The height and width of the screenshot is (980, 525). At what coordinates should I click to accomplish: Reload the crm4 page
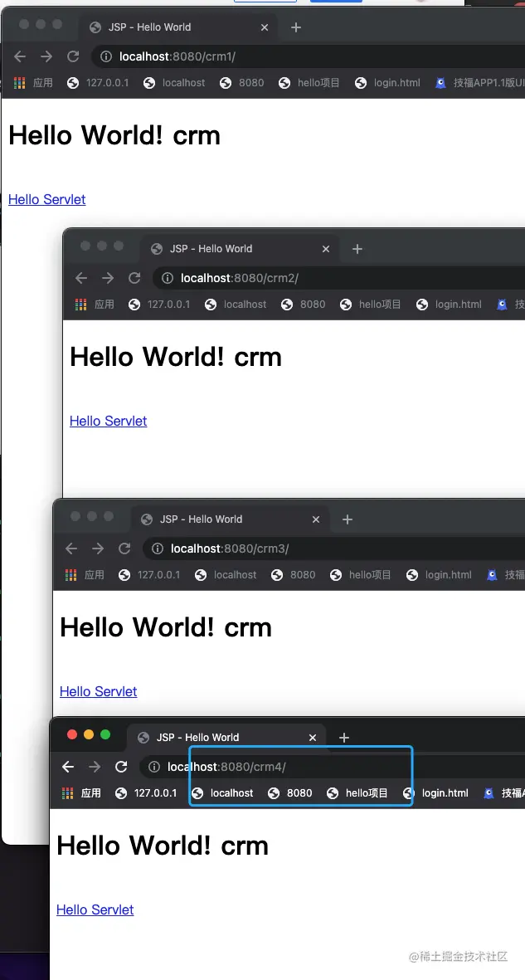click(121, 767)
